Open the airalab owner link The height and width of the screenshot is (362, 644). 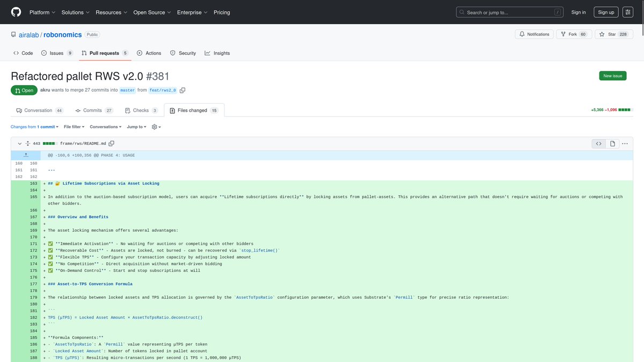click(x=28, y=34)
